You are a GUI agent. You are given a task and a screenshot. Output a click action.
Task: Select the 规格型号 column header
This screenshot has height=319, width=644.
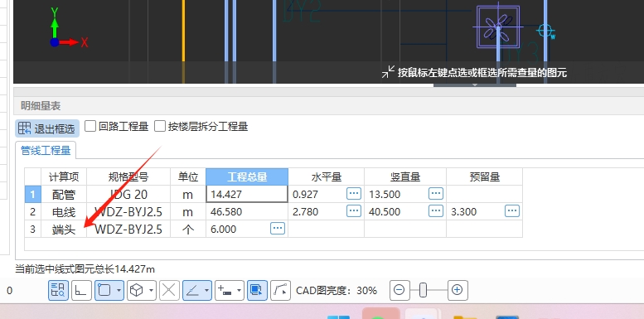click(128, 176)
